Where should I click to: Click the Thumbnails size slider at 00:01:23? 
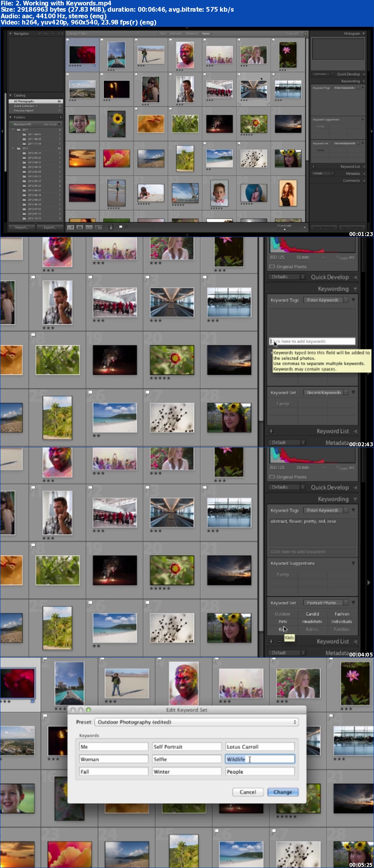(x=285, y=229)
